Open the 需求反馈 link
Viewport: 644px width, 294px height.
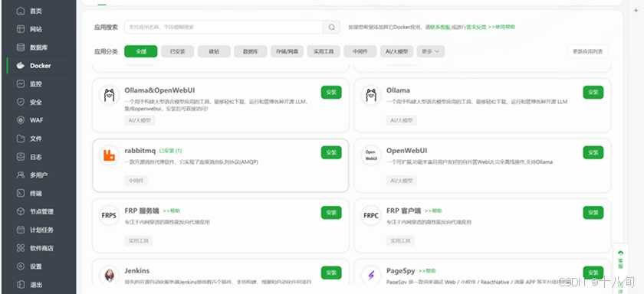(x=476, y=27)
